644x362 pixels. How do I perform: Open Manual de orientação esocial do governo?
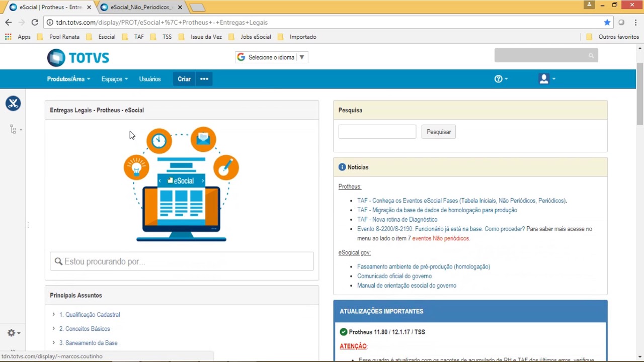(407, 286)
